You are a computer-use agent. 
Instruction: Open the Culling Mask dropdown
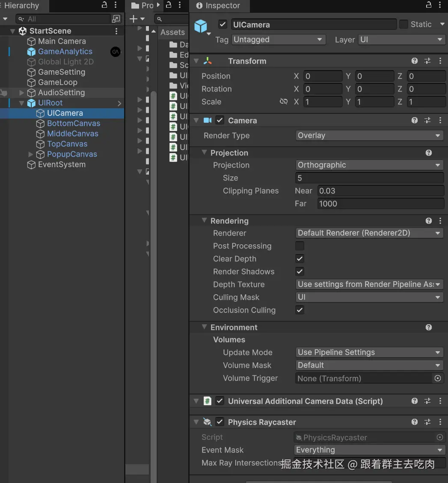[x=369, y=297]
